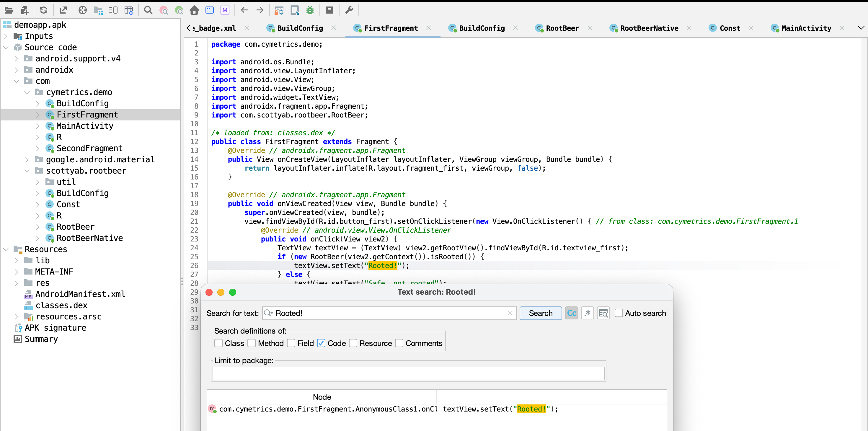Viewport: 868px width, 431px height.
Task: Click the purple M toolbar icon
Action: tap(225, 10)
